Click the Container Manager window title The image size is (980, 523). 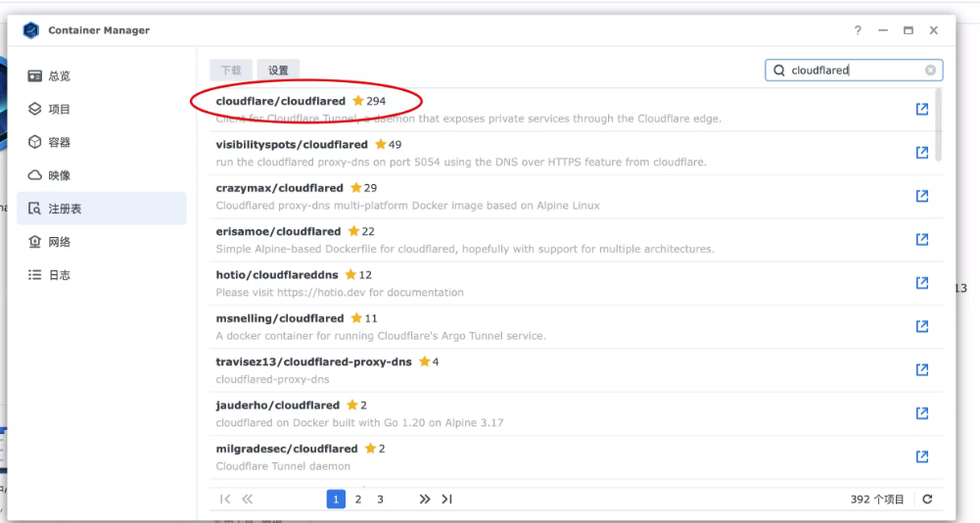99,30
